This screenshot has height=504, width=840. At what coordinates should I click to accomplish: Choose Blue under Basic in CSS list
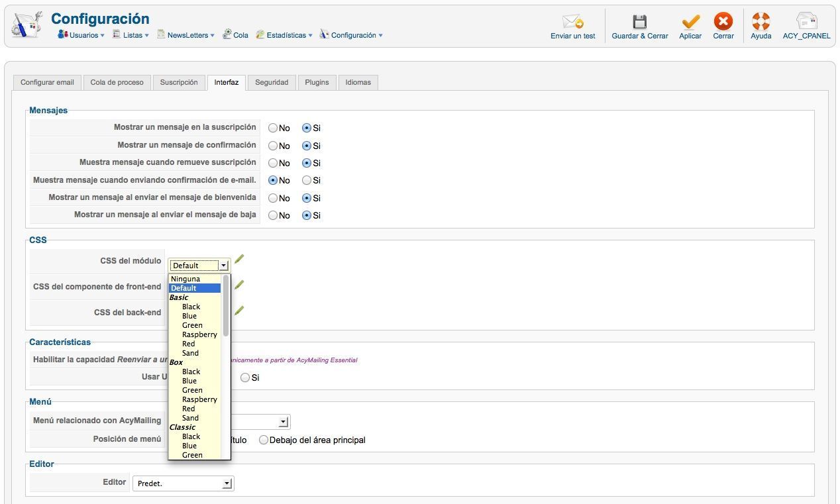[x=195, y=316]
